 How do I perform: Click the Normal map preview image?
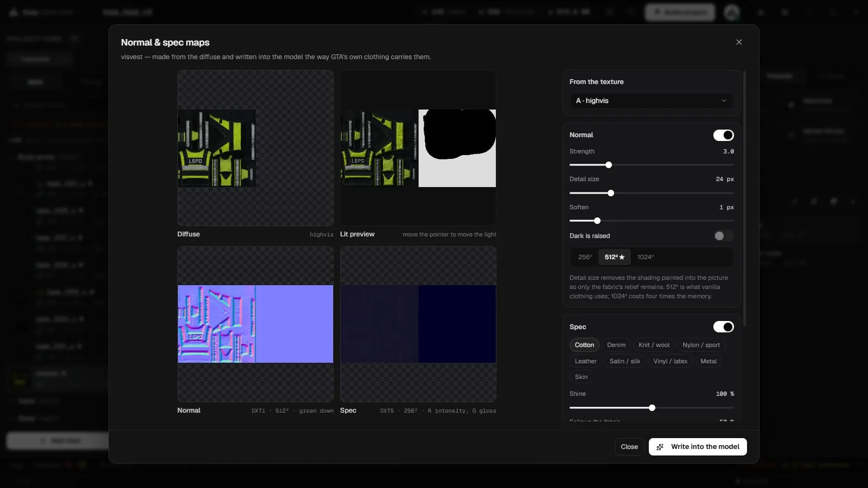pyautogui.click(x=256, y=324)
